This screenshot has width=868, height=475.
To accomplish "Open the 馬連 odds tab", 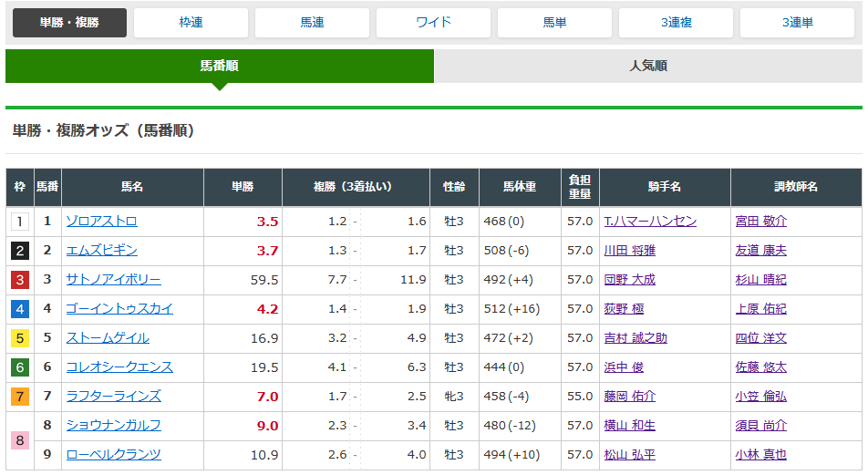I will pyautogui.click(x=312, y=23).
